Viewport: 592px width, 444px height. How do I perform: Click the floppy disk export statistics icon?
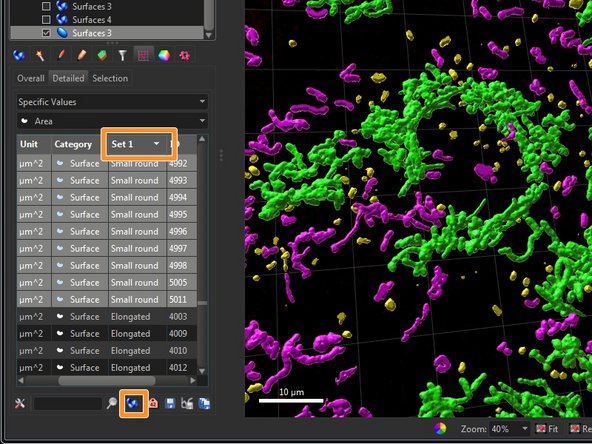170,403
